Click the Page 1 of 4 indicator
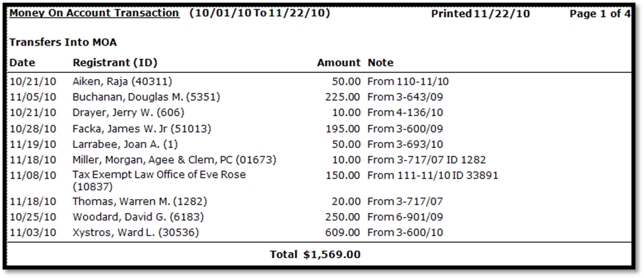This screenshot has height=278, width=644. [x=600, y=13]
